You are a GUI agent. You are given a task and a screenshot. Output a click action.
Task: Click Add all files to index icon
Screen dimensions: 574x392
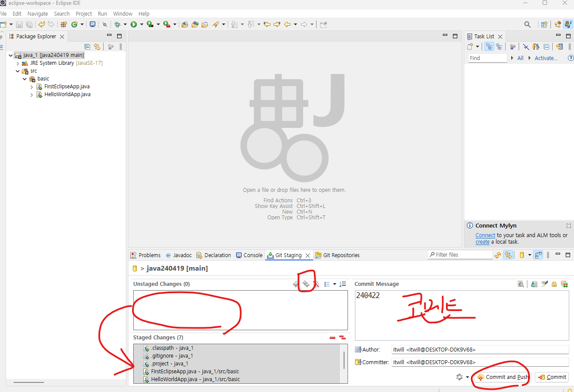coord(306,284)
